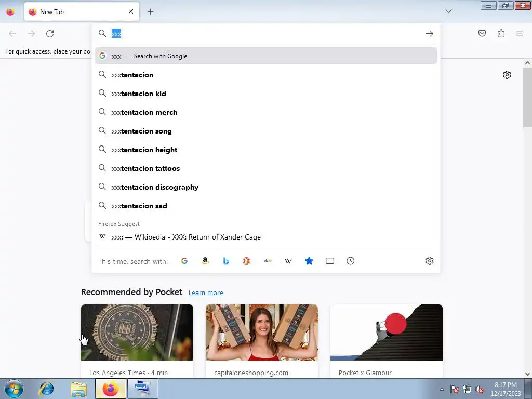
Task: Click the Firefox taskbar button
Action: click(x=110, y=389)
